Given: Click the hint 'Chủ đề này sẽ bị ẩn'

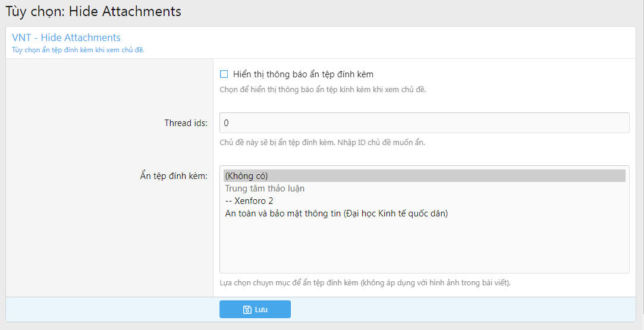Looking at the screenshot, I should (322, 143).
